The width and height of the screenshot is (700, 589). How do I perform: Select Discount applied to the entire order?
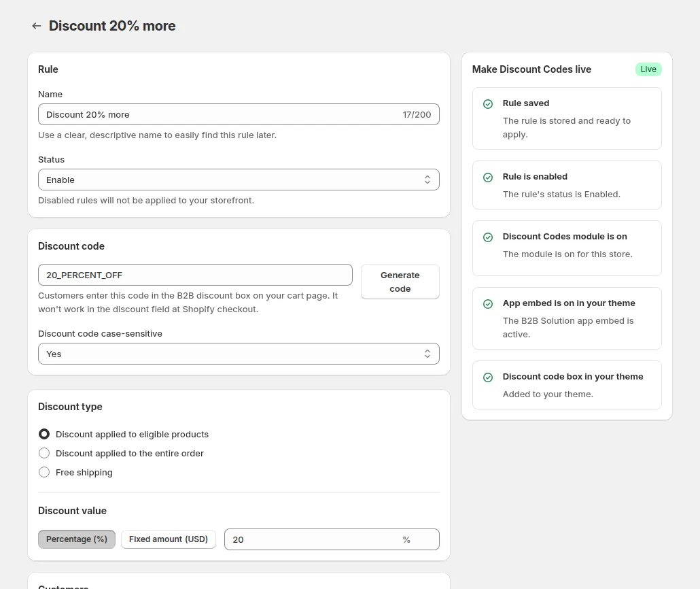point(44,453)
